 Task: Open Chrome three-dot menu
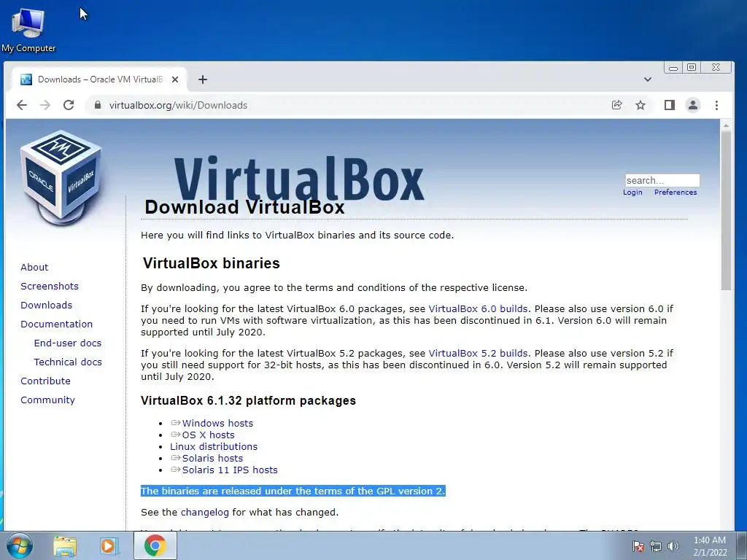[716, 105]
